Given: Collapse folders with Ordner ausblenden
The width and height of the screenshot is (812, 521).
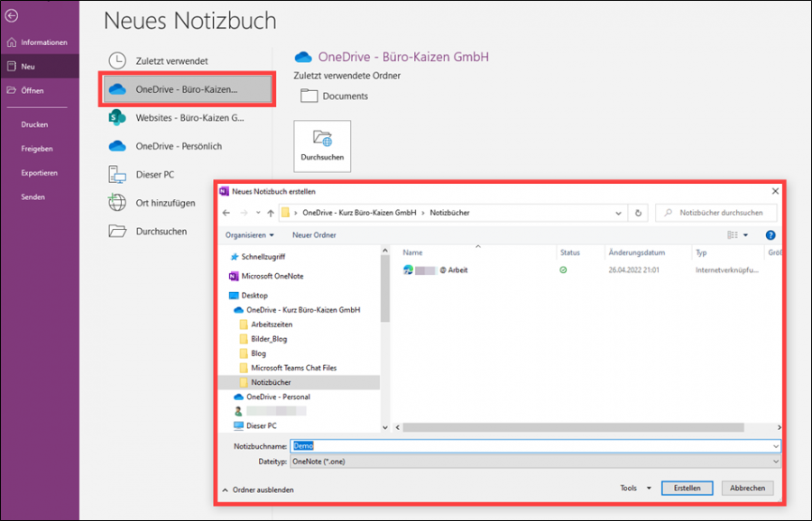Looking at the screenshot, I should 258,490.
